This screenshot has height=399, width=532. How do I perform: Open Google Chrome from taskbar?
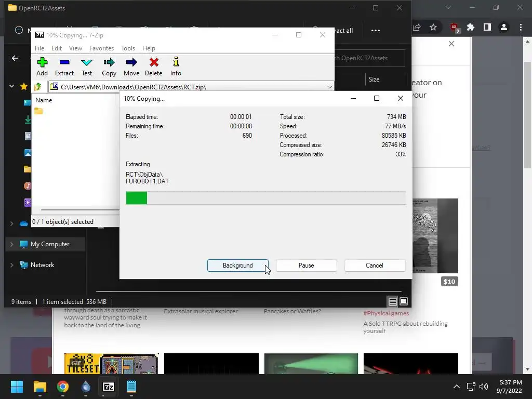[x=63, y=387]
